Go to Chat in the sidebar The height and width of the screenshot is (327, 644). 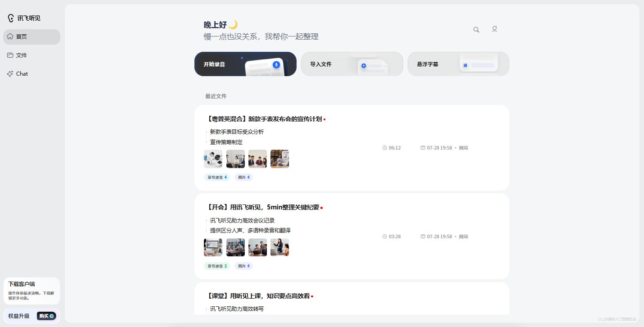tap(32, 73)
